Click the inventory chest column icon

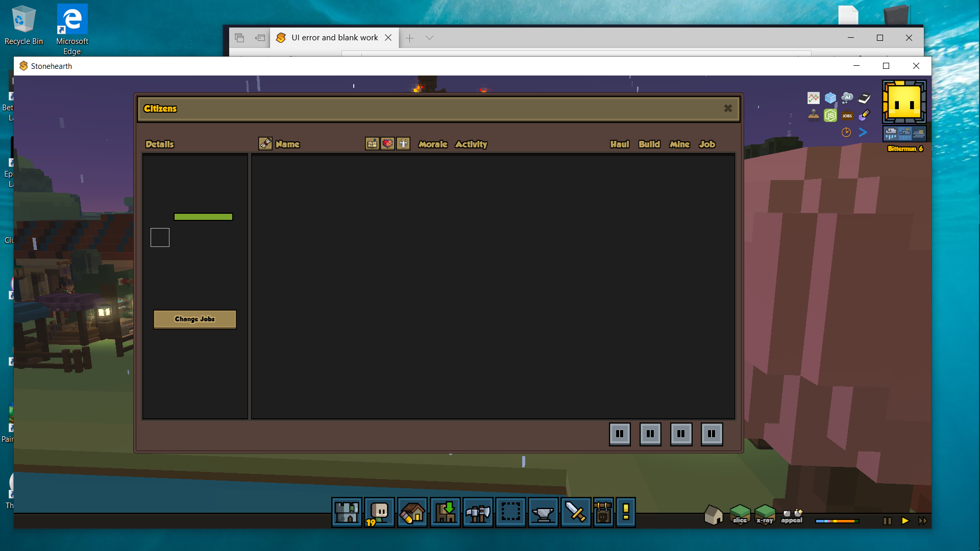pos(372,144)
